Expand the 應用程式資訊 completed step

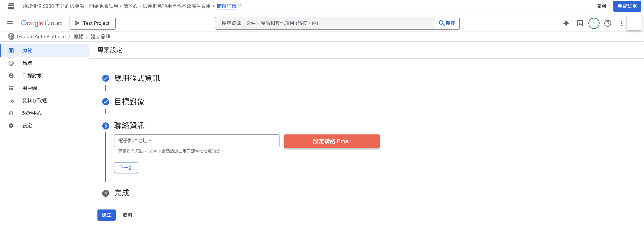(x=137, y=78)
